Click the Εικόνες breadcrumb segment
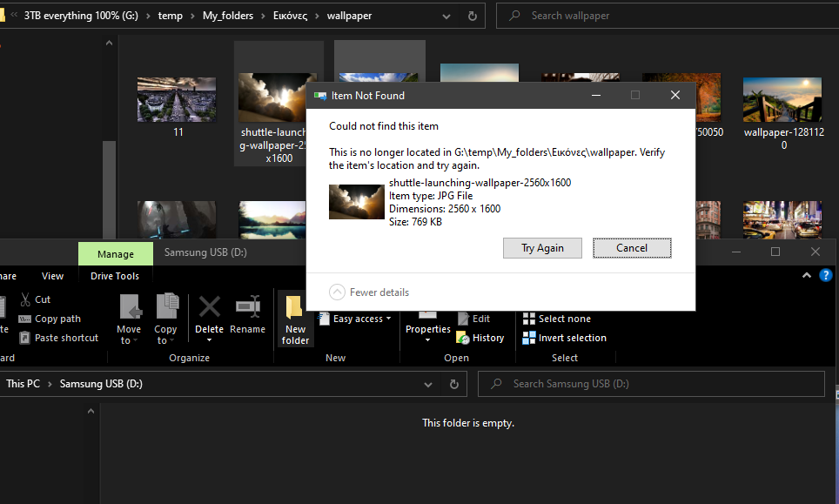 291,16
